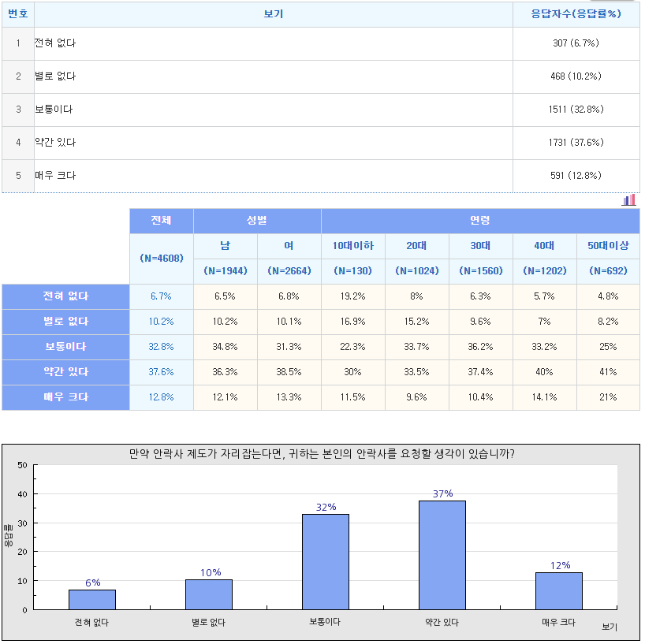Click the 32% bar for 보통이다
Image resolution: width=645 pixels, height=644 pixels.
(x=326, y=562)
